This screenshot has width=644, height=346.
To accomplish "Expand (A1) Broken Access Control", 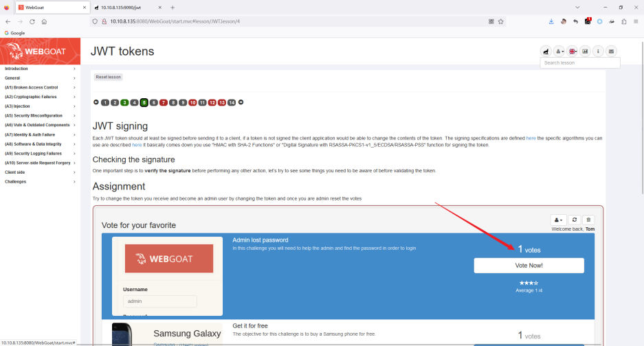I will click(40, 87).
